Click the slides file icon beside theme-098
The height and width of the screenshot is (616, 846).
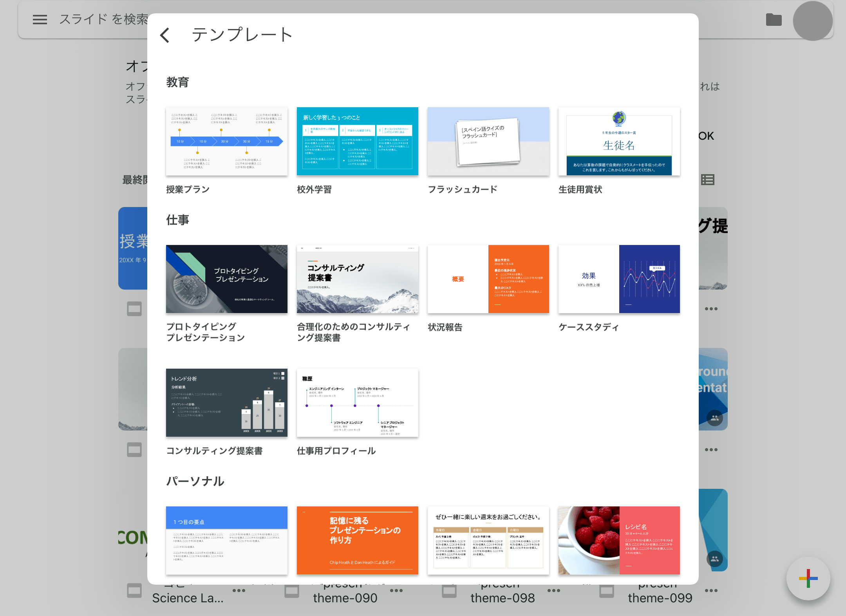449,591
